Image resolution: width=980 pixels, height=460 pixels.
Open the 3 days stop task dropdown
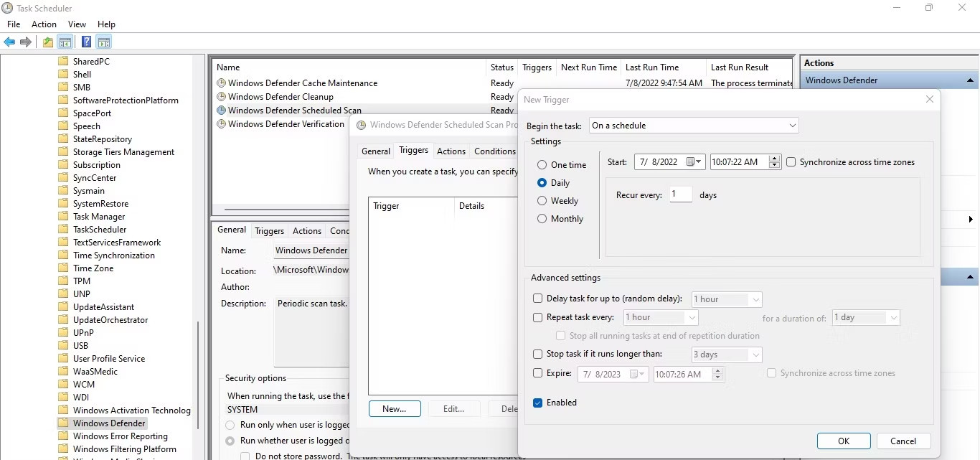coord(727,355)
